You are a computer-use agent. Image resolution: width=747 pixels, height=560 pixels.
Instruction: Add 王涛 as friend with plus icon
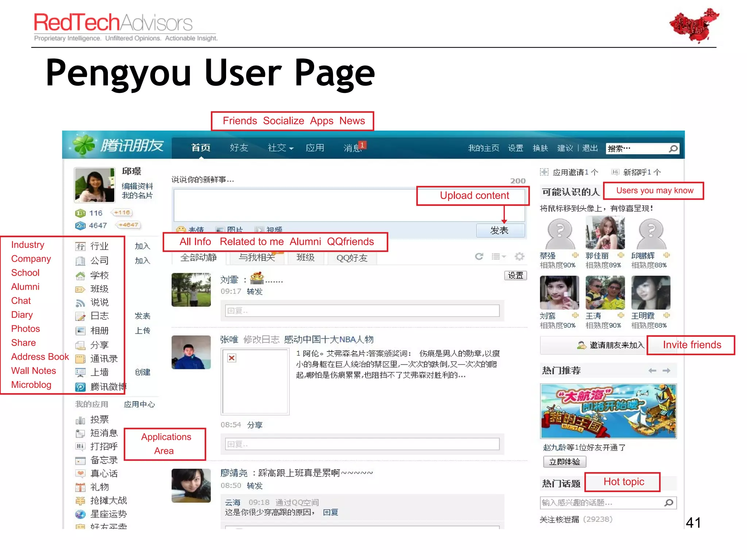pyautogui.click(x=621, y=315)
